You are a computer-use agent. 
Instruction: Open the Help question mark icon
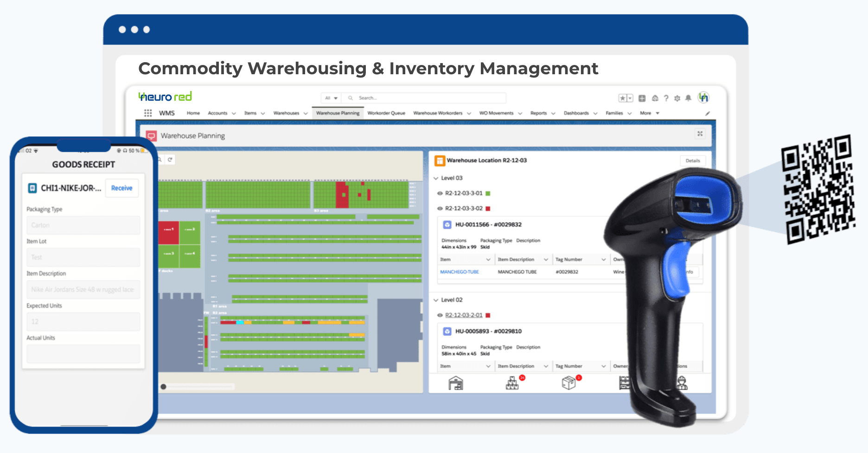pyautogui.click(x=666, y=98)
